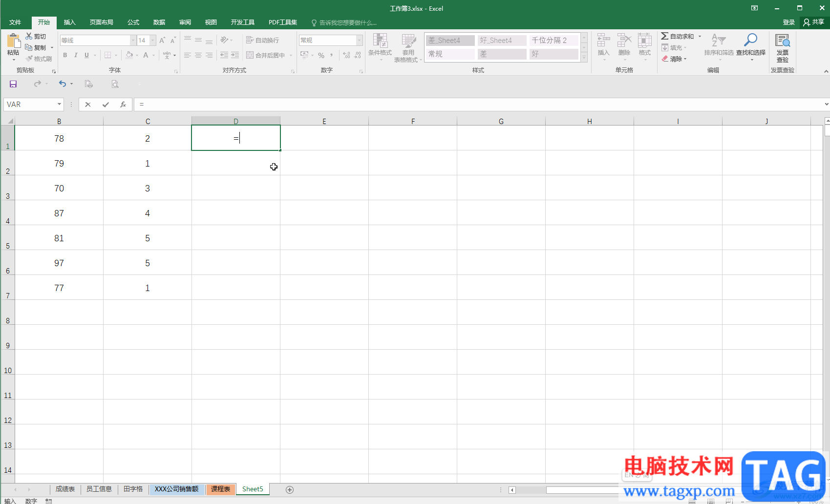The image size is (830, 504).
Task: Click the decrease decimal icon
Action: 358,55
